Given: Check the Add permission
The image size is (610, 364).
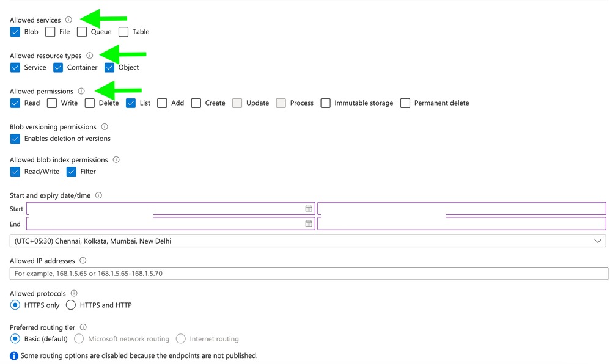Looking at the screenshot, I should pos(162,103).
